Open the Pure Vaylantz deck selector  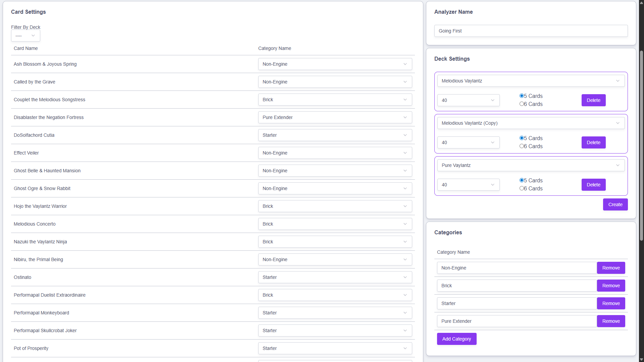click(531, 165)
